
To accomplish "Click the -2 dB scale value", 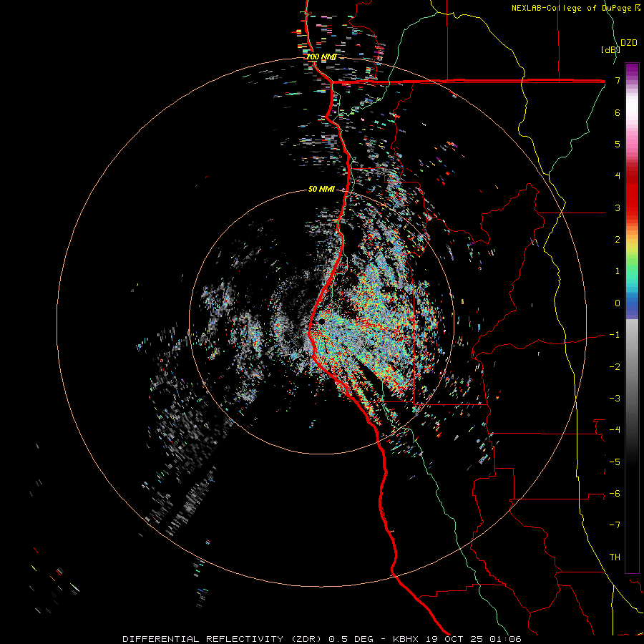I will click(615, 367).
